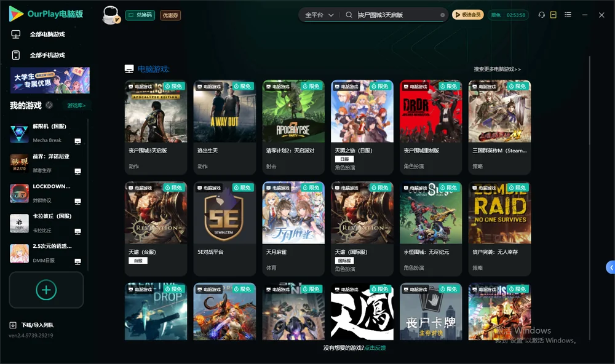
Task: Clear the search box text
Action: pos(442,15)
